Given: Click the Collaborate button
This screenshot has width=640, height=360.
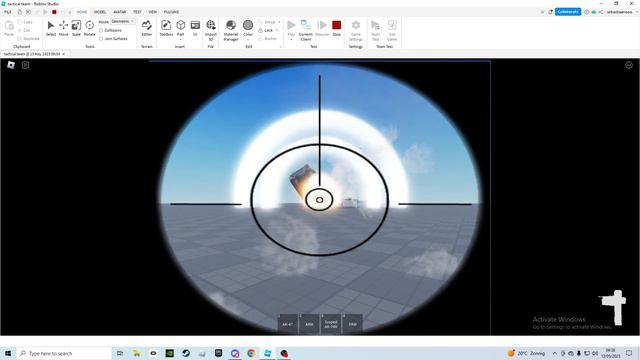Looking at the screenshot, I should point(568,12).
